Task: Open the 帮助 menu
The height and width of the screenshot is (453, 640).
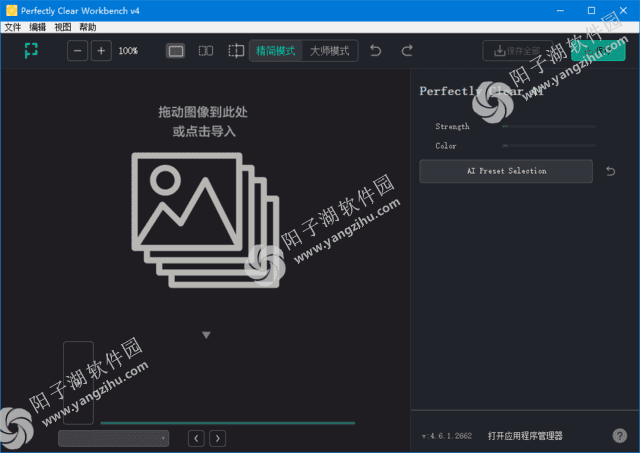Action: click(87, 27)
